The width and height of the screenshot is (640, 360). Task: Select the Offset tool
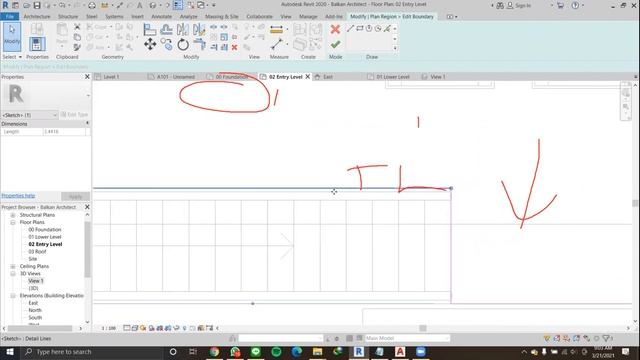coord(166,29)
